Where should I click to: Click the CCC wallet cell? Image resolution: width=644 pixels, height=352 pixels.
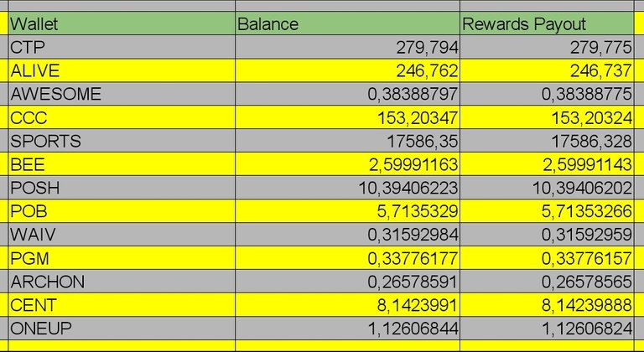pyautogui.click(x=122, y=117)
